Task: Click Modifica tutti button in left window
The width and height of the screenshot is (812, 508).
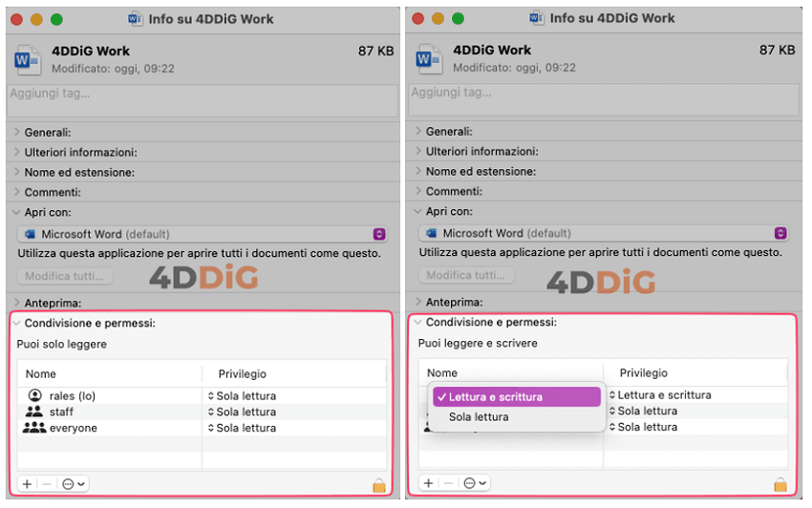Action: [65, 276]
